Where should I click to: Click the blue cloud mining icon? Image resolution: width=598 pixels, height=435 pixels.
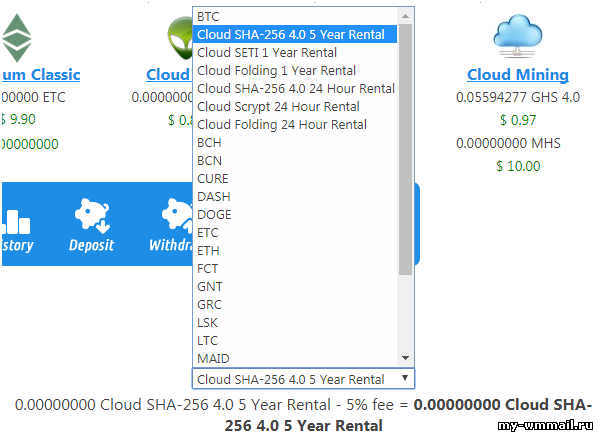(x=518, y=36)
